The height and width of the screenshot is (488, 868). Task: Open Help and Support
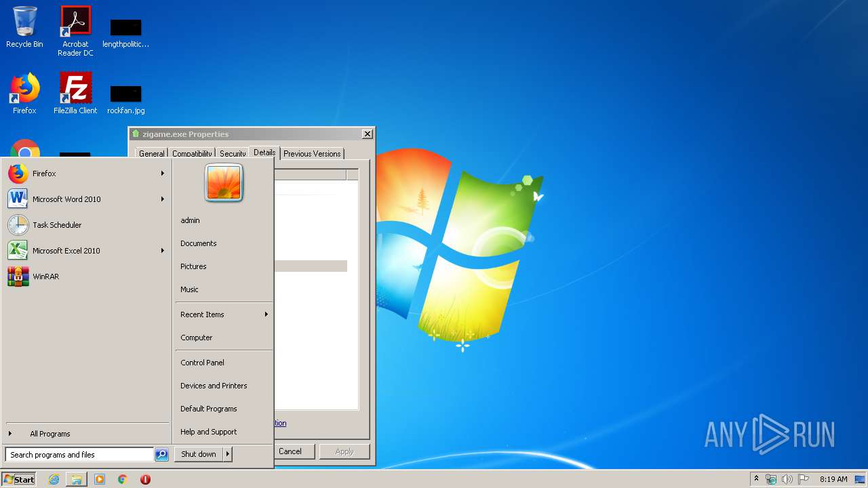(224, 432)
